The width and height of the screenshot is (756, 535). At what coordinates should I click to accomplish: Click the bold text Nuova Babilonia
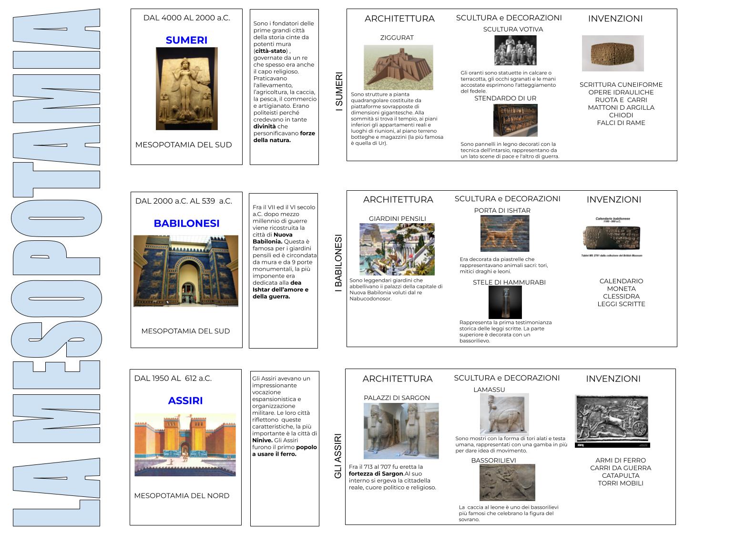click(x=273, y=238)
